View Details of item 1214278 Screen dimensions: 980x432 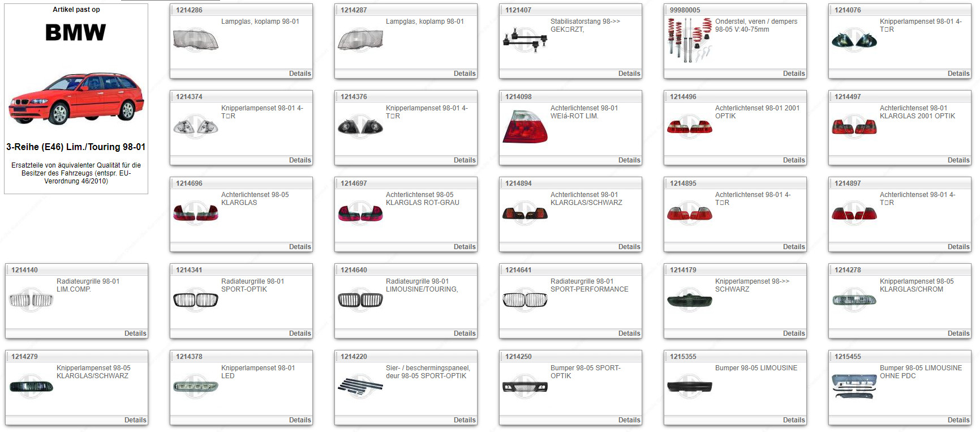click(x=958, y=333)
